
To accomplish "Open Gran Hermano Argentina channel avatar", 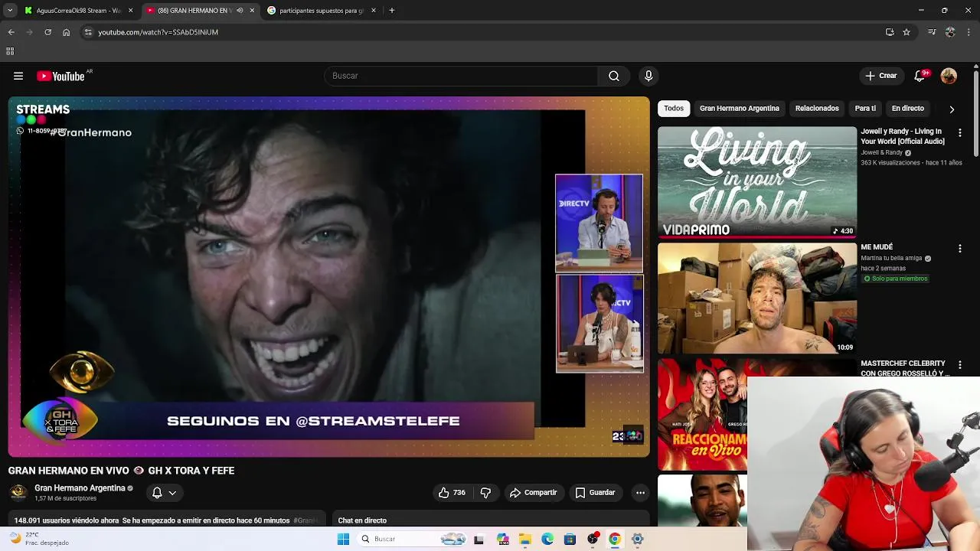I will click(x=18, y=493).
